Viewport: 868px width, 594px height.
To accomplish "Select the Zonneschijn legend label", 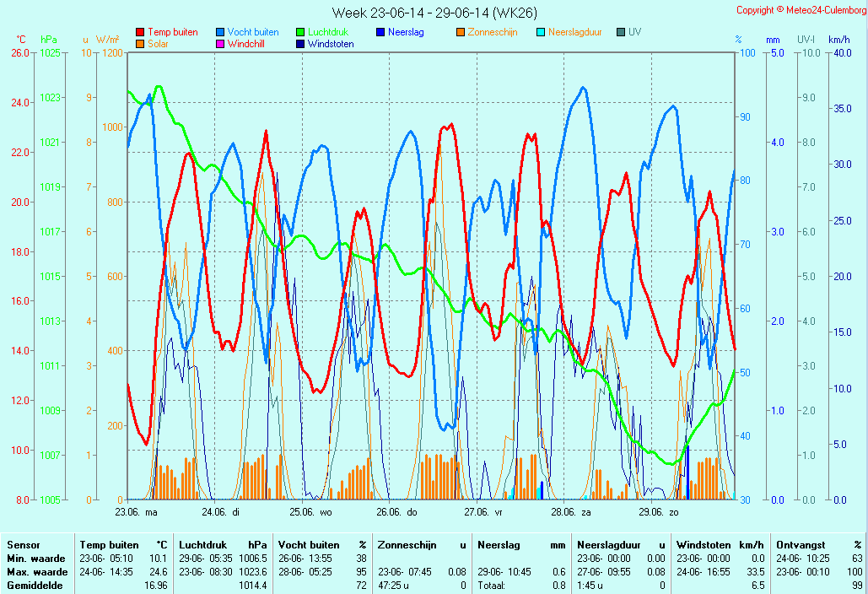I will pos(493,33).
